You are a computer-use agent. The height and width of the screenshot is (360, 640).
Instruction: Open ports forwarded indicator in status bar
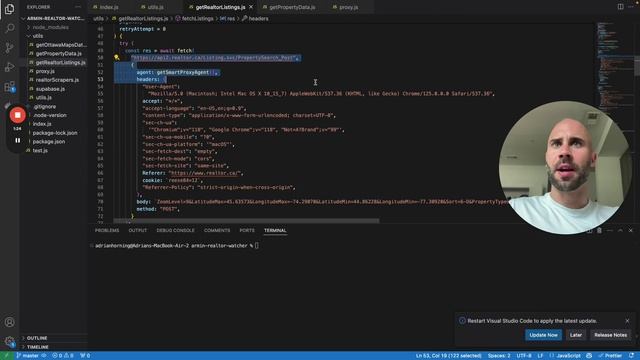point(85,356)
